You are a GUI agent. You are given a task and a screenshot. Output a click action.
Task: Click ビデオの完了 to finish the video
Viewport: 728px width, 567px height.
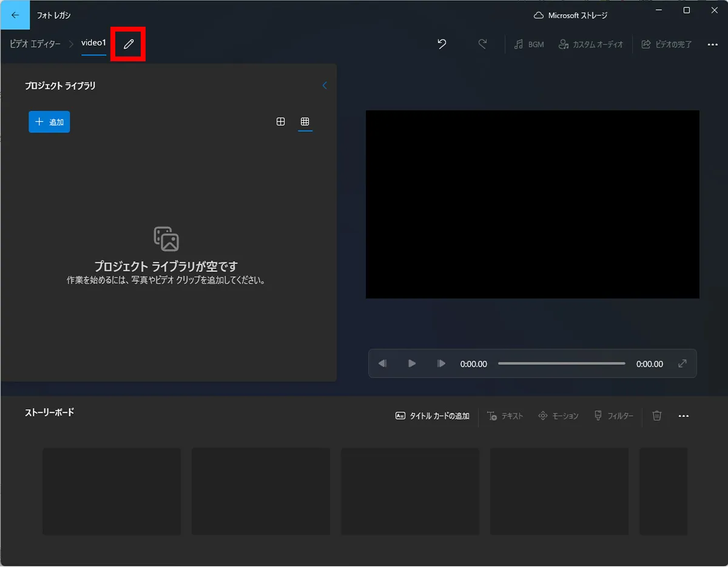(x=666, y=44)
